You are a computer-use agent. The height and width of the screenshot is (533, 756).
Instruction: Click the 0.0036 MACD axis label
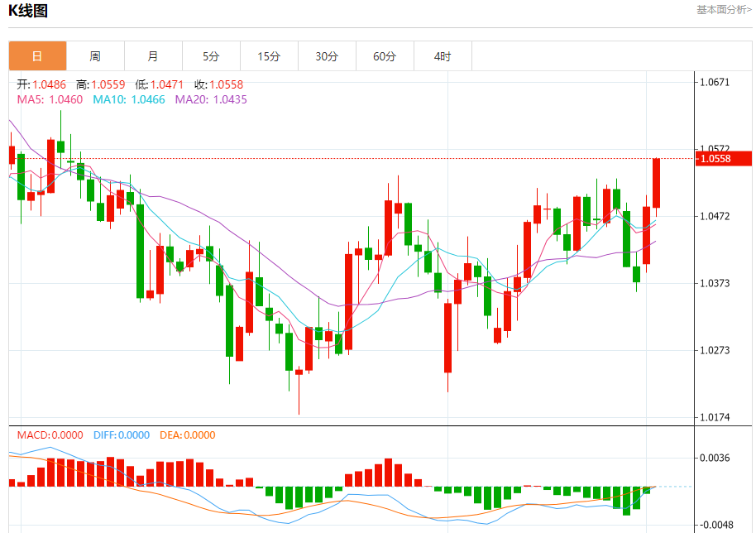tap(715, 458)
